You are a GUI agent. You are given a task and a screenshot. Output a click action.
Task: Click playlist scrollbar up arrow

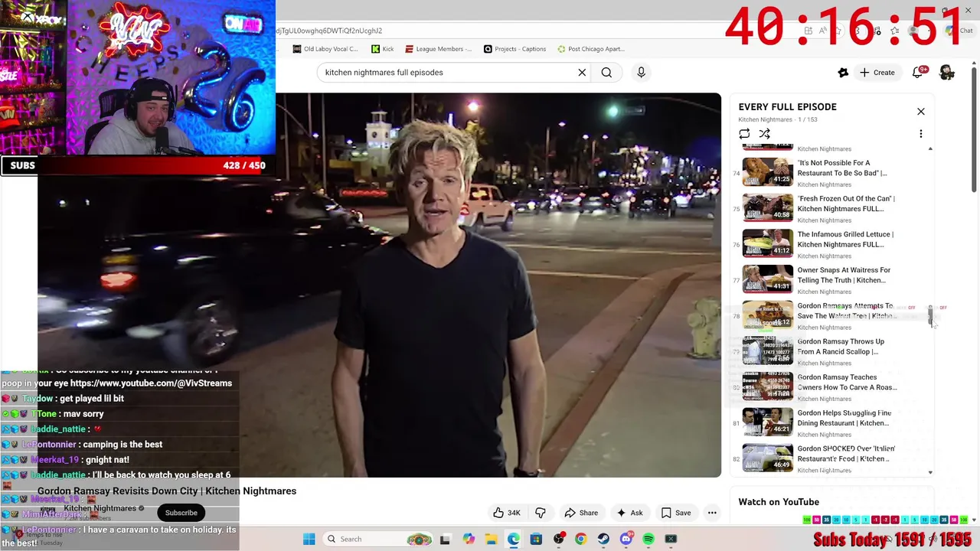[x=930, y=148]
